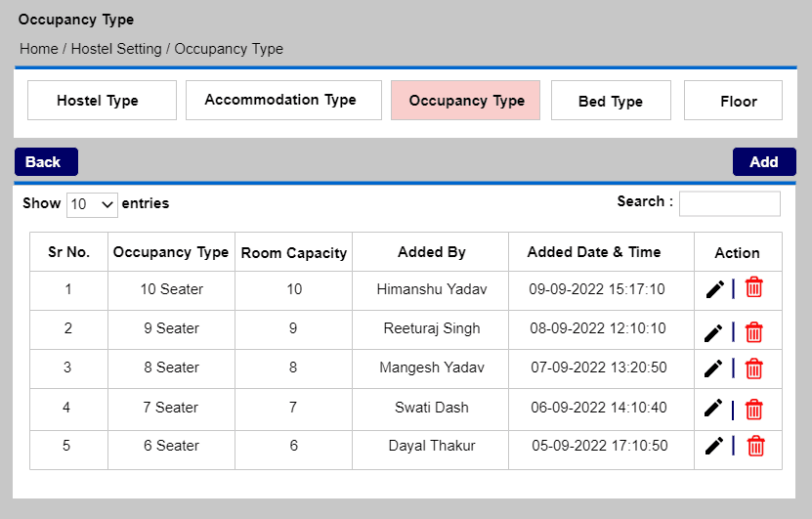The height and width of the screenshot is (519, 812).
Task: Select the Occupancy Type tab
Action: 465,101
